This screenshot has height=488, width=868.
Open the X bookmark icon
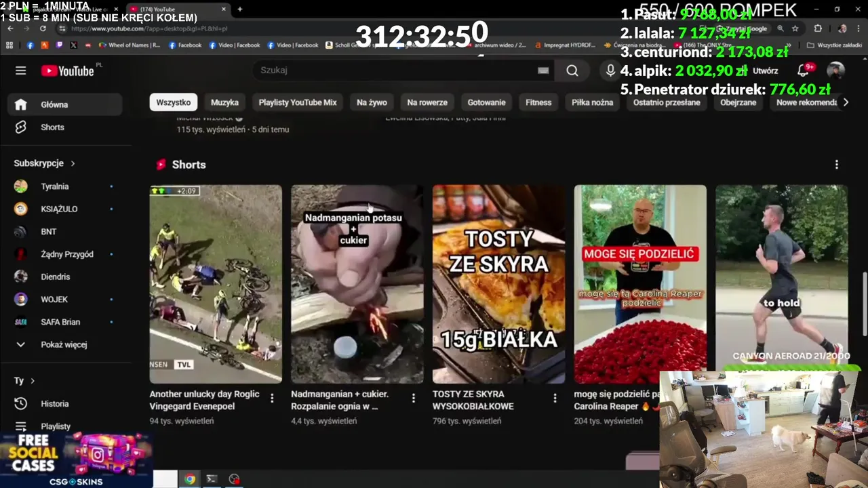point(73,45)
